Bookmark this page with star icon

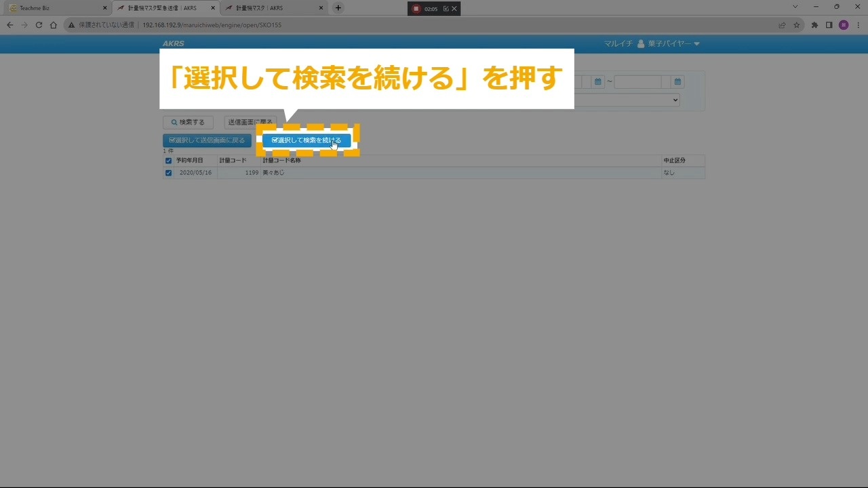tap(797, 25)
